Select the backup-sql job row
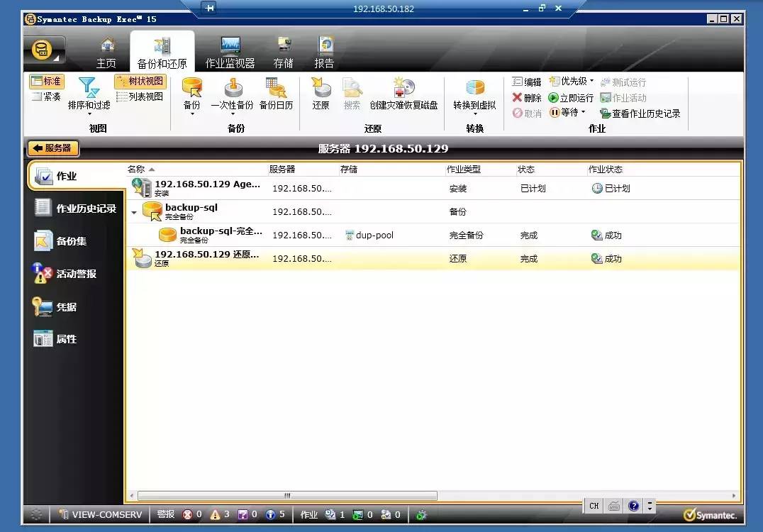763x532 pixels. [433, 211]
